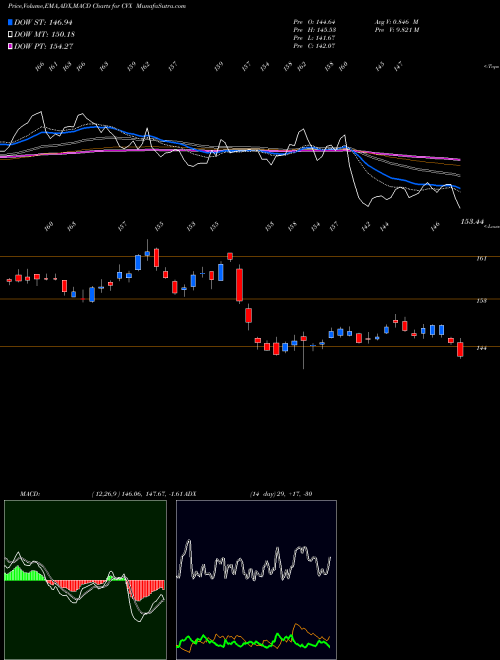Click the 144 price level label
This screenshot has height=660, width=500.
pos(481,348)
